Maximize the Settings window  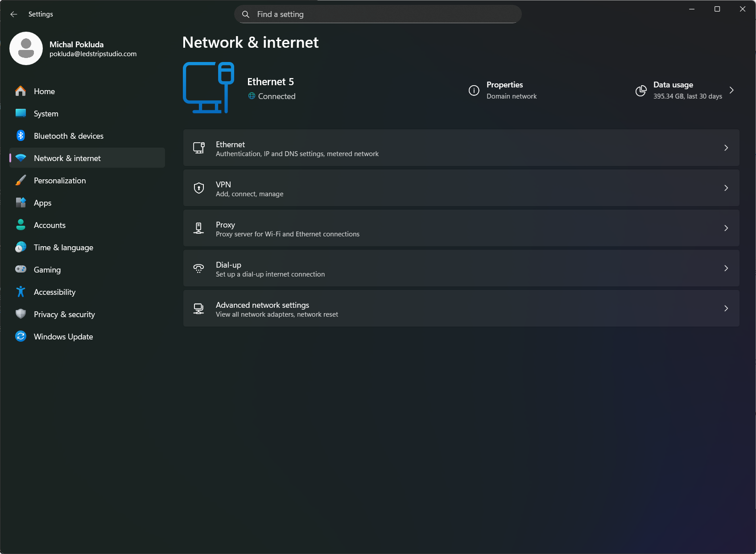[x=717, y=9]
